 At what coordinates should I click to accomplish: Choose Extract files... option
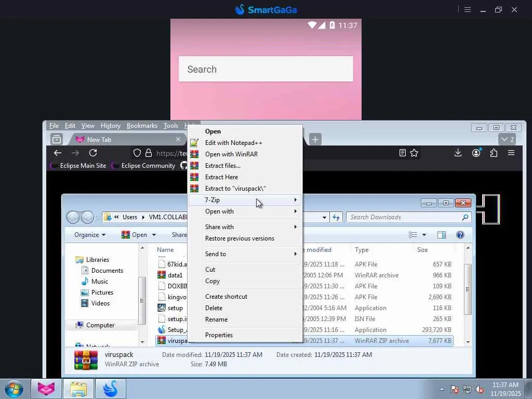pyautogui.click(x=245, y=166)
